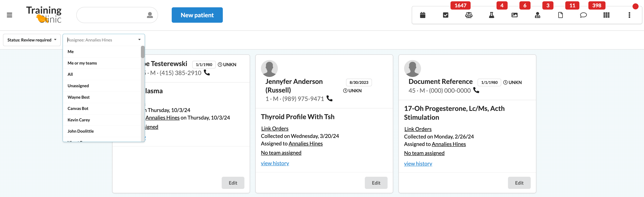
Task: Open the apps grid icon
Action: [x=606, y=15]
